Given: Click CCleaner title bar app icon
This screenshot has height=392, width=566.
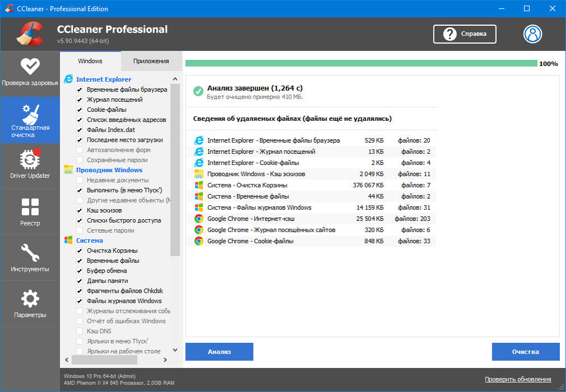Looking at the screenshot, I should [8, 8].
